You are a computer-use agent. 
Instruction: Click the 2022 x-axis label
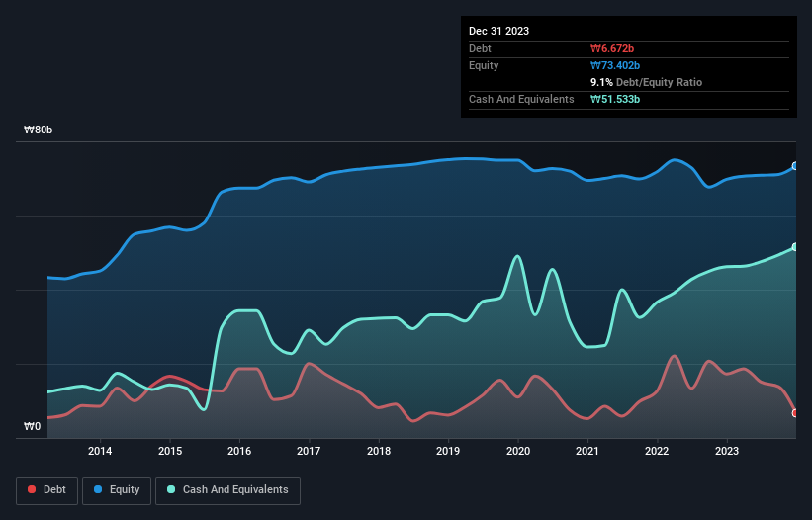pos(657,451)
